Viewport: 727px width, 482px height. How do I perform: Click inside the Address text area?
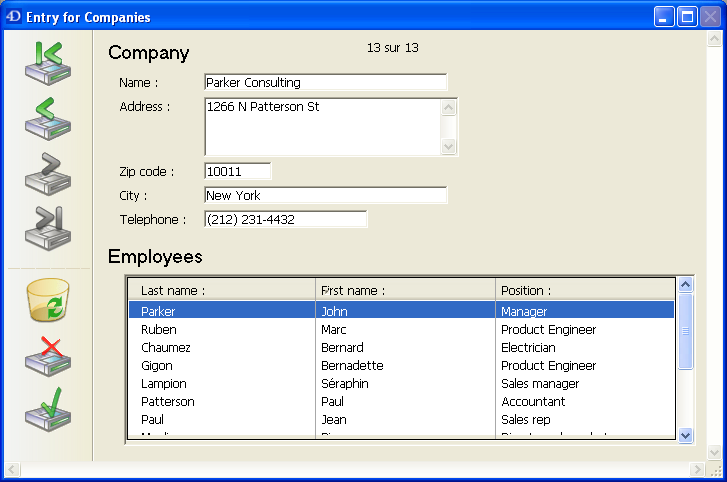(322, 127)
